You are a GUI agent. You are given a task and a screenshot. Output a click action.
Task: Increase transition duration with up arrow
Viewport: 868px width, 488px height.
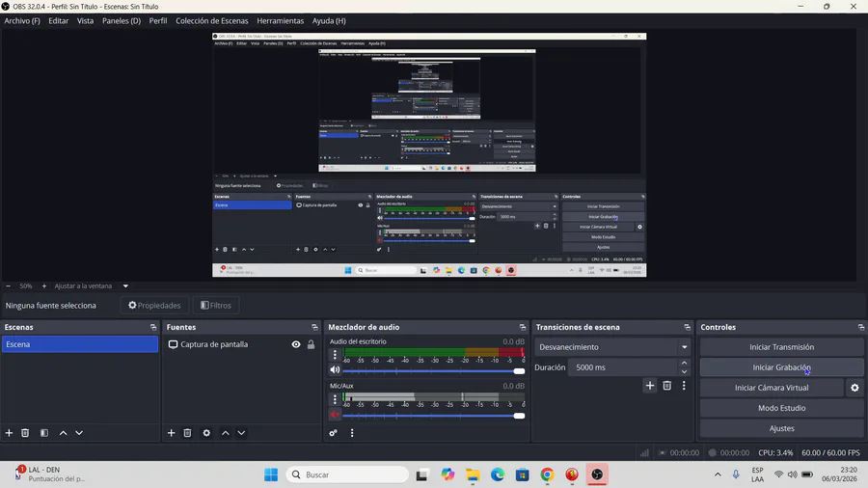pyautogui.click(x=684, y=363)
